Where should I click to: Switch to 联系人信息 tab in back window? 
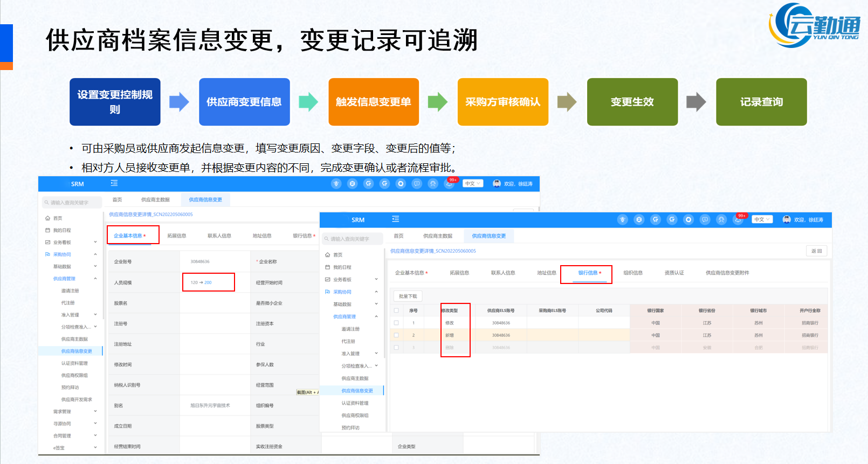click(x=219, y=236)
